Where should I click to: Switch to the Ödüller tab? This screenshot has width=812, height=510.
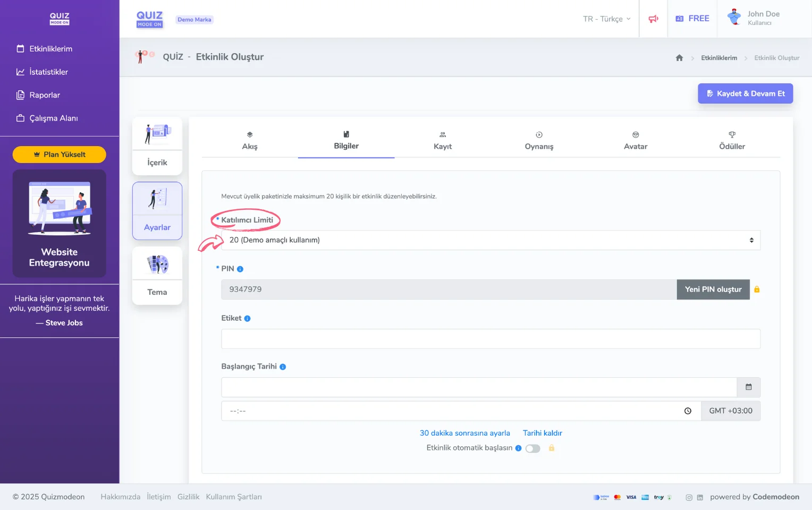731,141
